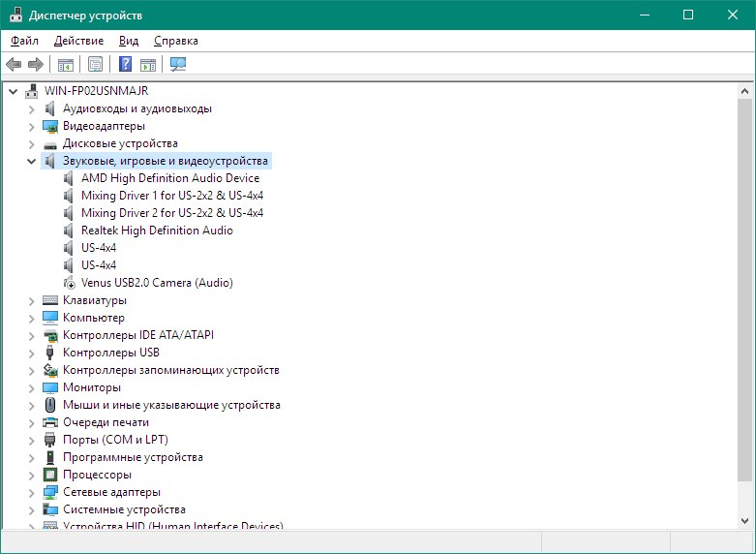
Task: Click the disk drive icon next to Дисковые устройства
Action: [x=50, y=144]
